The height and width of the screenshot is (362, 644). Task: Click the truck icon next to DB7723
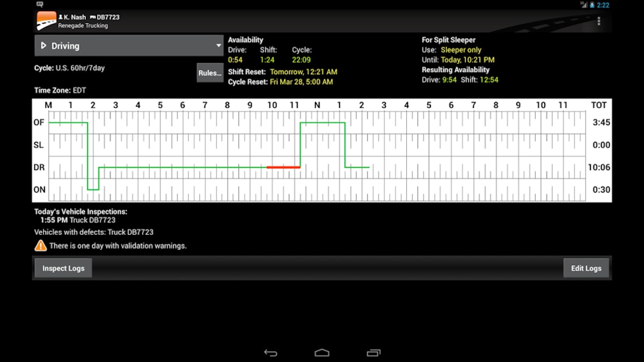[93, 17]
